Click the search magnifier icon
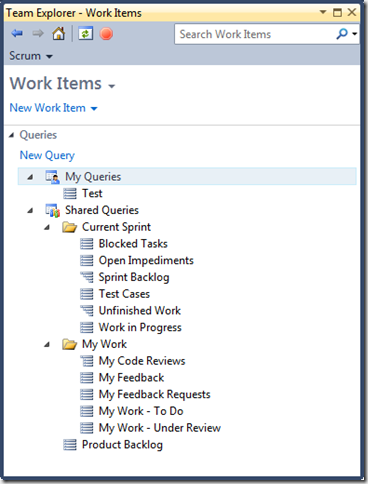The width and height of the screenshot is (368, 484). pos(342,34)
